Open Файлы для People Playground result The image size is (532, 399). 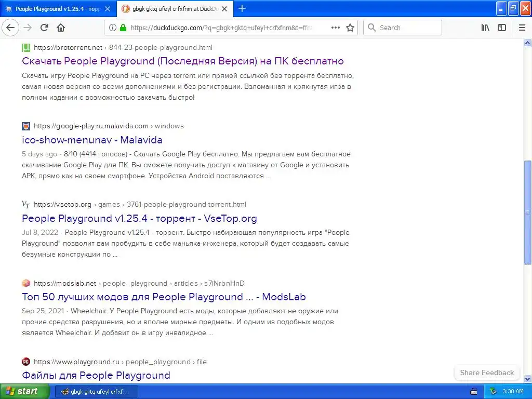coord(96,375)
